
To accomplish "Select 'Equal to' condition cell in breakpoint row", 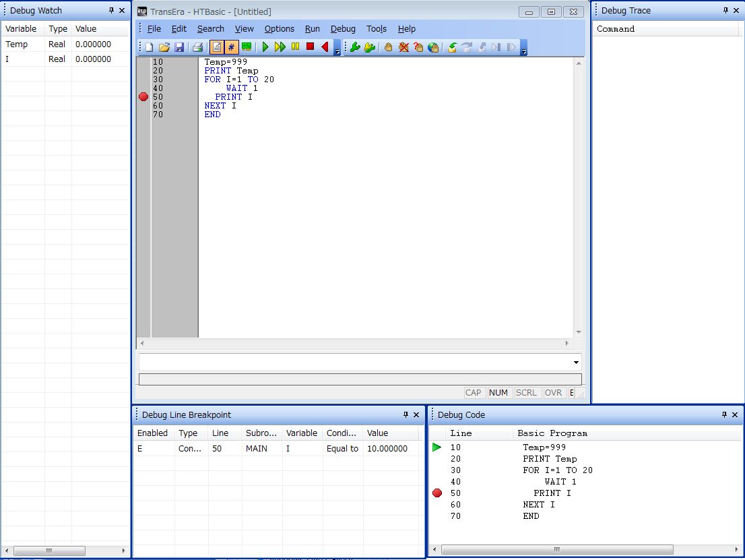I will (342, 448).
